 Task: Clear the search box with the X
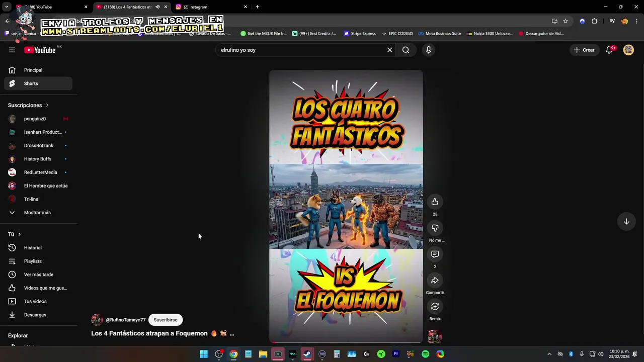[x=389, y=50]
